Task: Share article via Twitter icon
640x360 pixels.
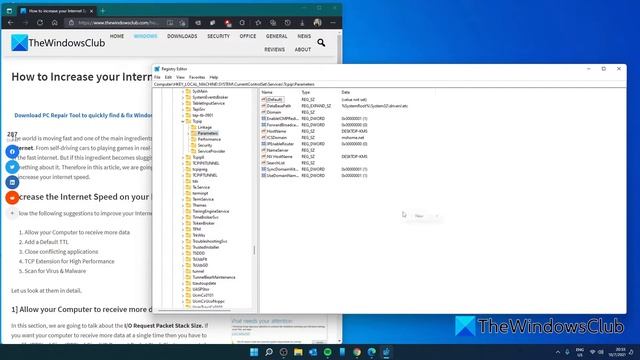Action: pos(12,167)
